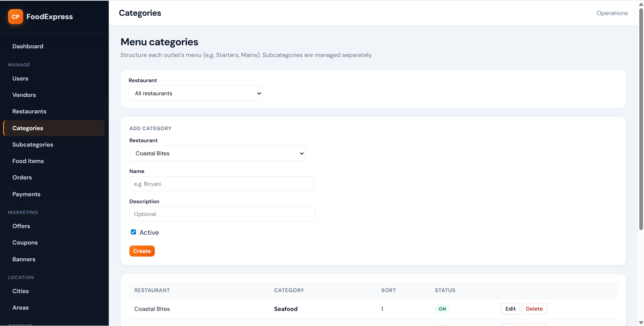644x326 pixels.
Task: Open the All restaurants filter dropdown
Action: point(196,93)
